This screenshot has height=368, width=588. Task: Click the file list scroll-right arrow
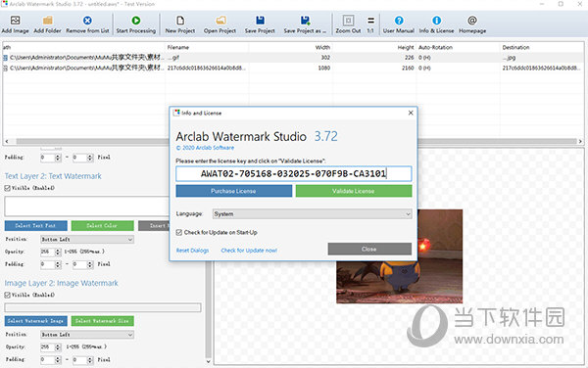[x=580, y=142]
